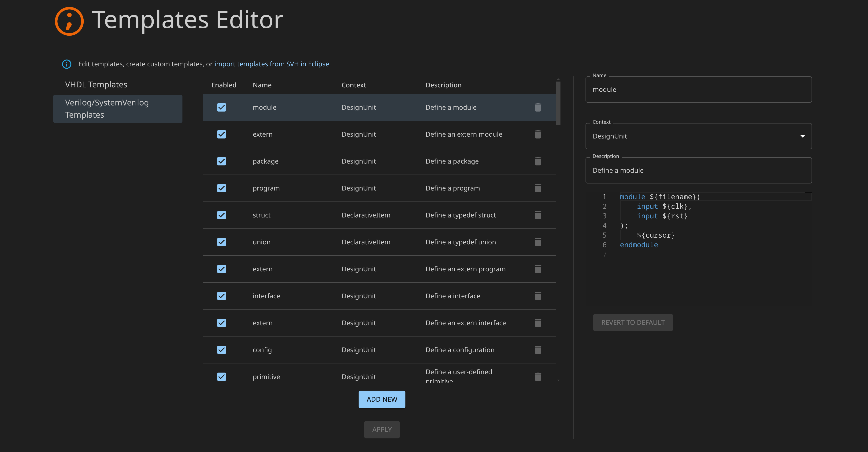The image size is (868, 452).
Task: Uncheck the Enabled box for module
Action: click(x=221, y=107)
